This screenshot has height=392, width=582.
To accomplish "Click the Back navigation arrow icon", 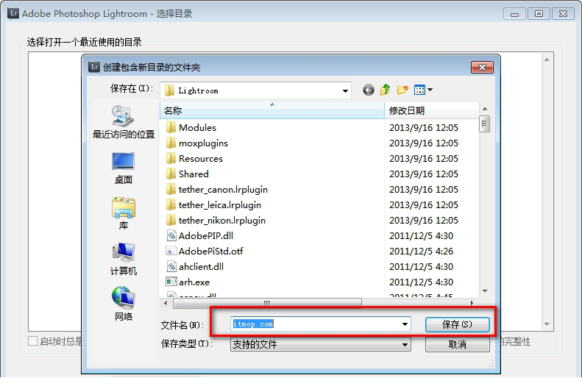I will pos(368,90).
